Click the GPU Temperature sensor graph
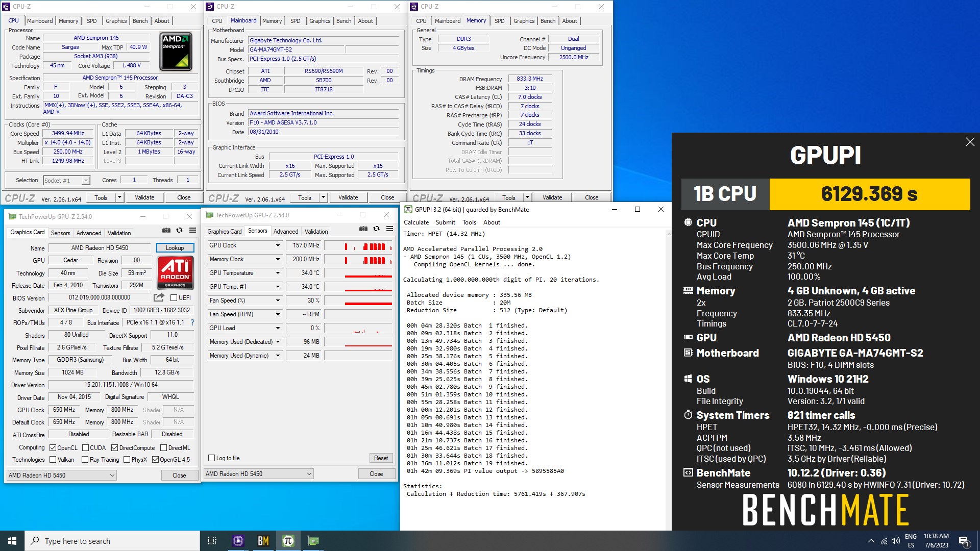The image size is (980, 551). [358, 273]
